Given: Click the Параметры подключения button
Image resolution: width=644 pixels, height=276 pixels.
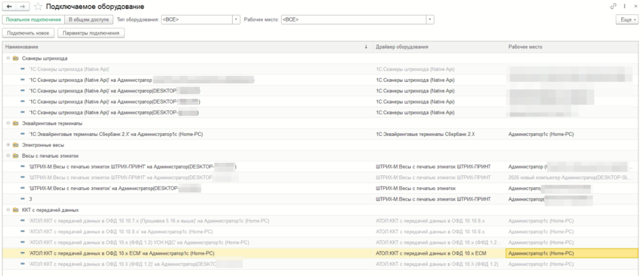Looking at the screenshot, I should click(x=91, y=33).
